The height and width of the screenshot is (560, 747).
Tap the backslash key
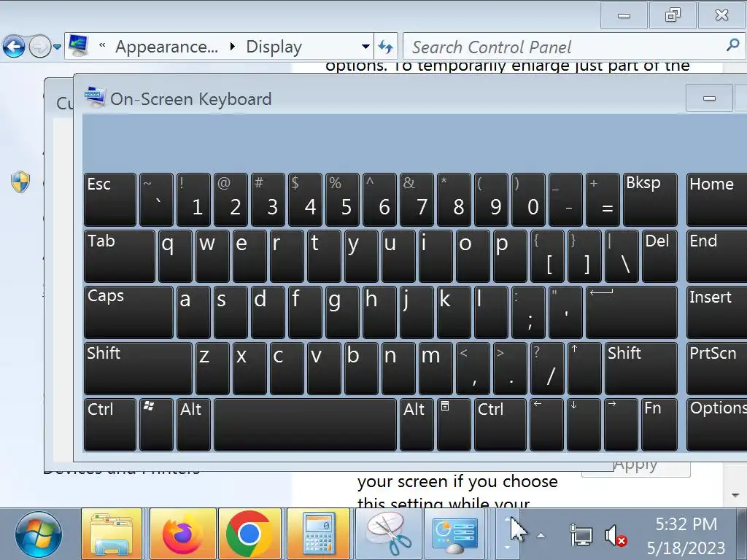tap(622, 256)
